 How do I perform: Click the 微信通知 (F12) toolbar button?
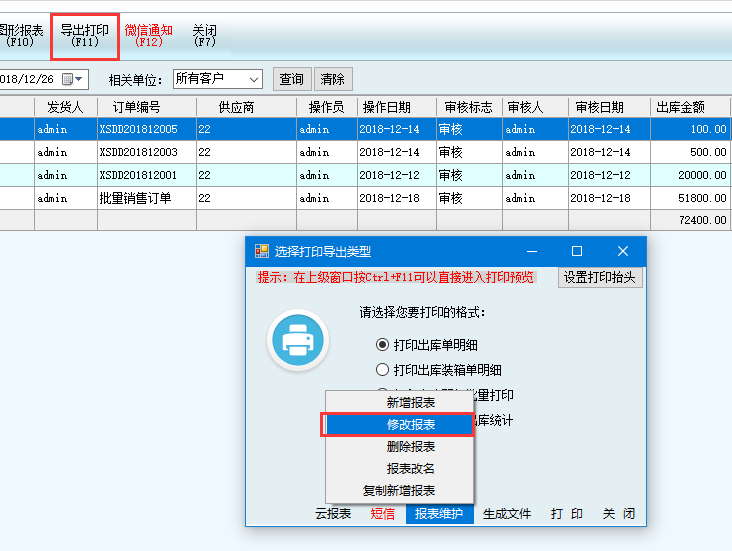click(x=148, y=36)
